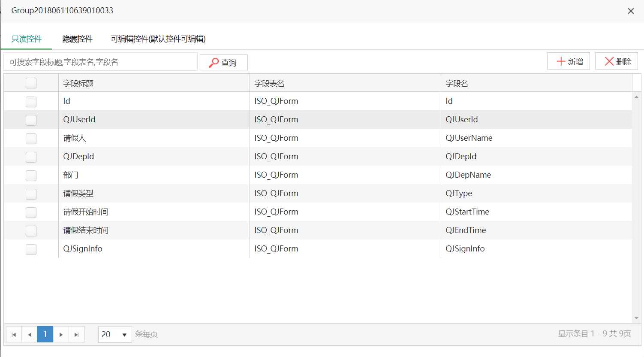Click the scrollbar up arrow
Image resolution: width=644 pixels, height=357 pixels.
pos(636,97)
